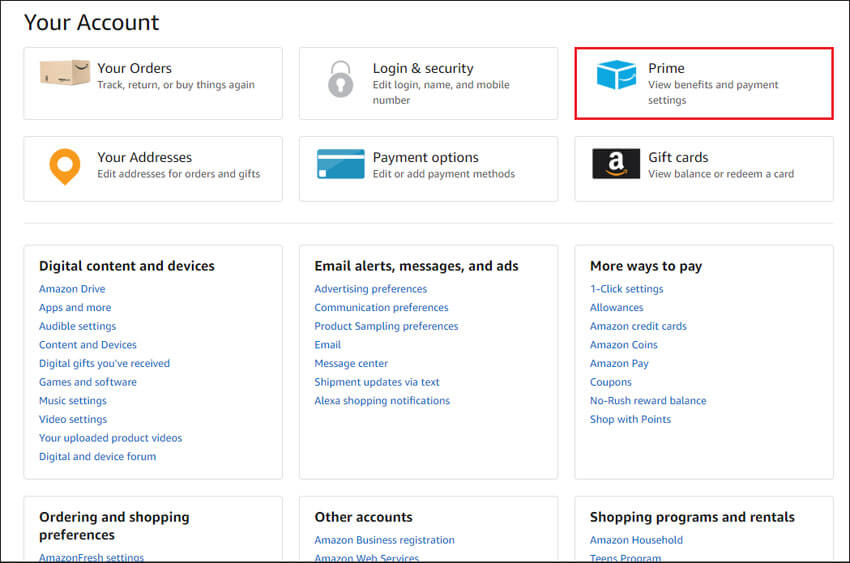Viewport: 850px width, 563px height.
Task: Open Games and software link
Action: click(x=88, y=382)
